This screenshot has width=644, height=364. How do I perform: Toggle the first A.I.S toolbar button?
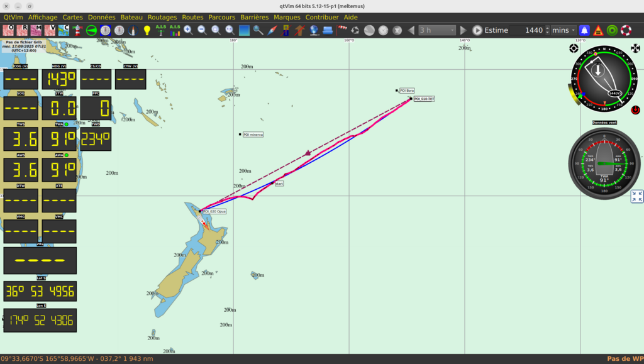[160, 30]
